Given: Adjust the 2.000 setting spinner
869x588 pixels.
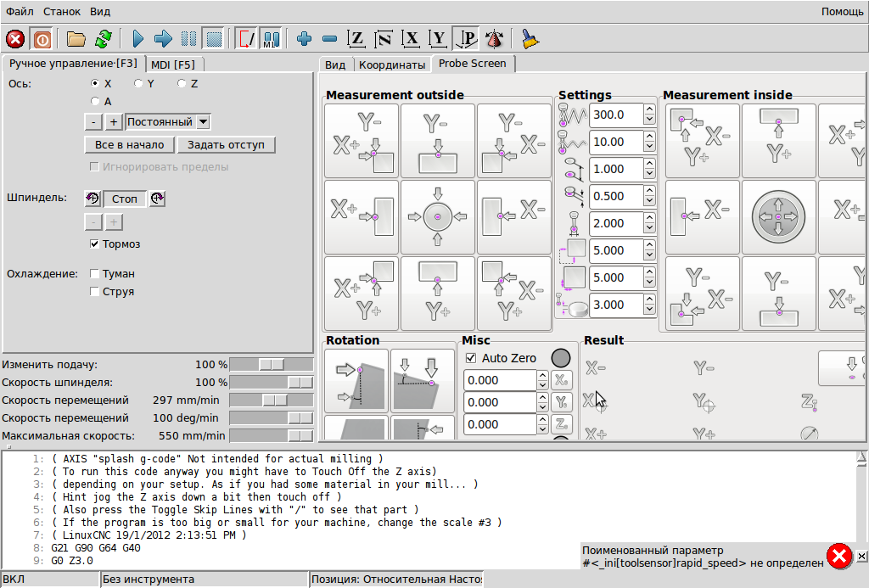Looking at the screenshot, I should coord(649,223).
